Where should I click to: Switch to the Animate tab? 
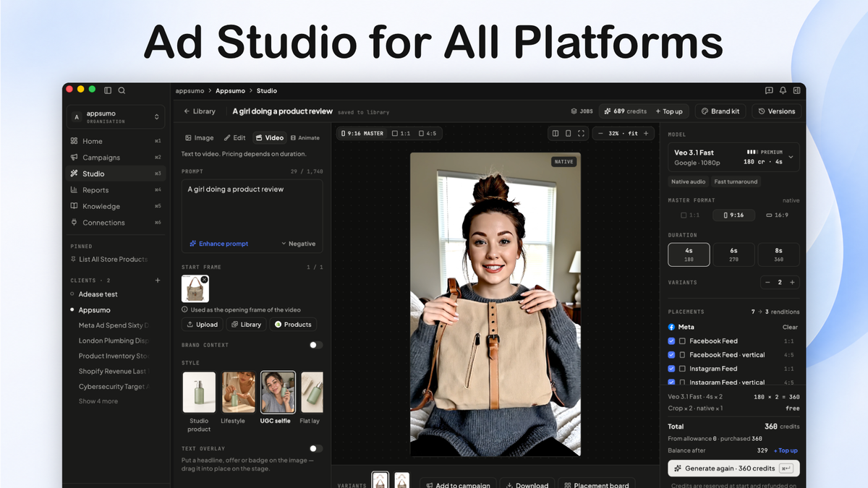[x=305, y=137]
